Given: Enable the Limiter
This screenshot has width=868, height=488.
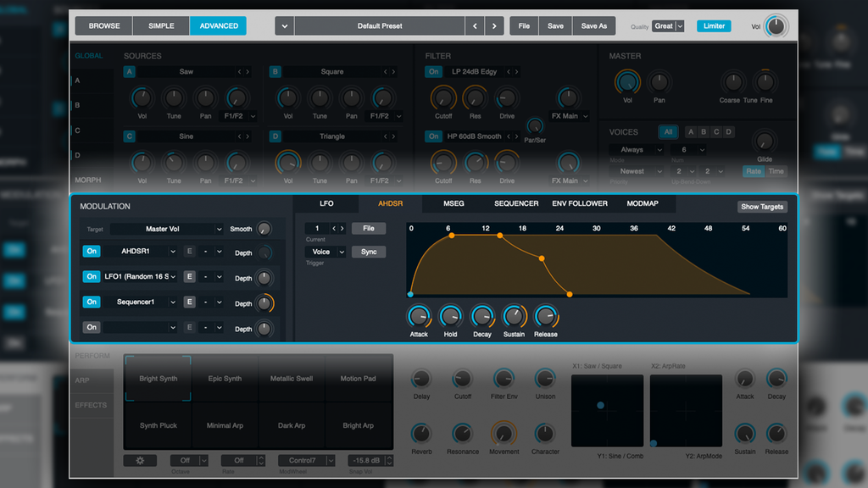Looking at the screenshot, I should click(714, 25).
